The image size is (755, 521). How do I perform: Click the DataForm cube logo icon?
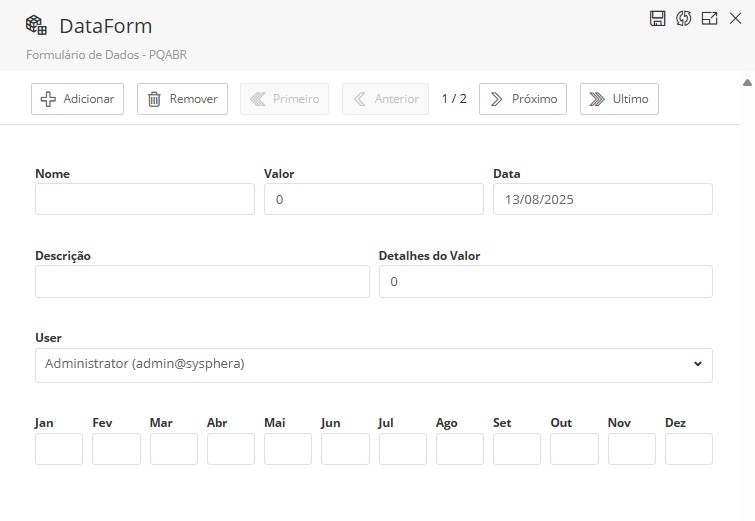click(36, 25)
